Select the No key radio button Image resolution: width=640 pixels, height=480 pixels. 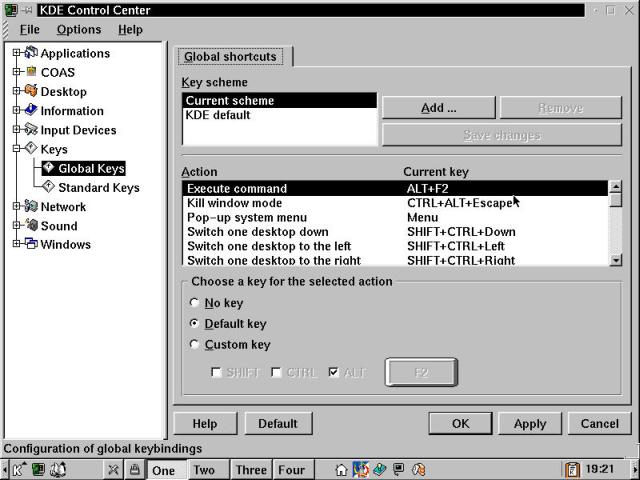coord(194,303)
